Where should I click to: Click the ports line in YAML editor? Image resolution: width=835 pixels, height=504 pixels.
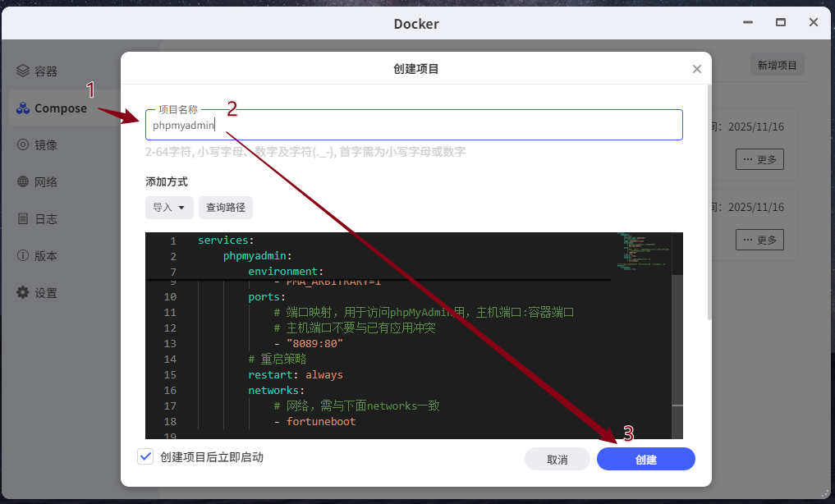pos(267,297)
